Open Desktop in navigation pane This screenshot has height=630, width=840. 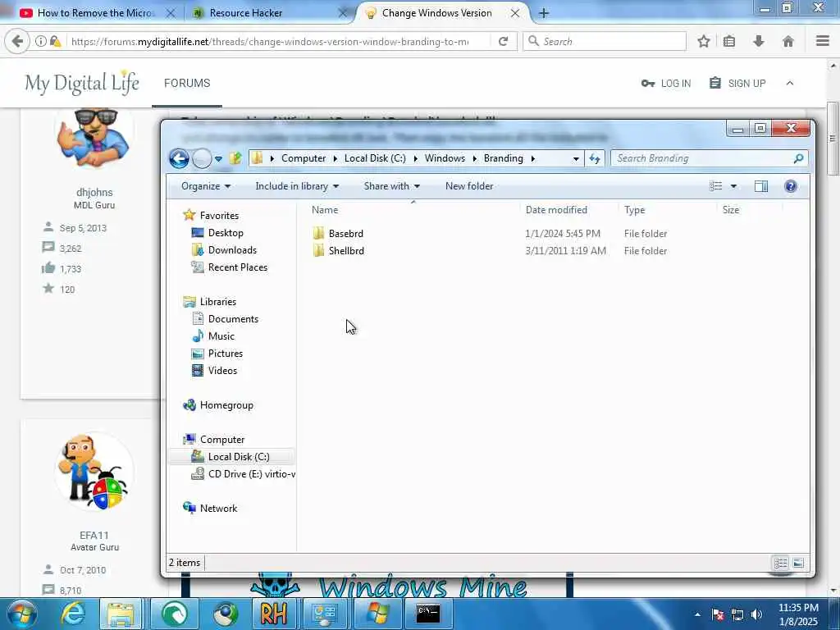(226, 232)
